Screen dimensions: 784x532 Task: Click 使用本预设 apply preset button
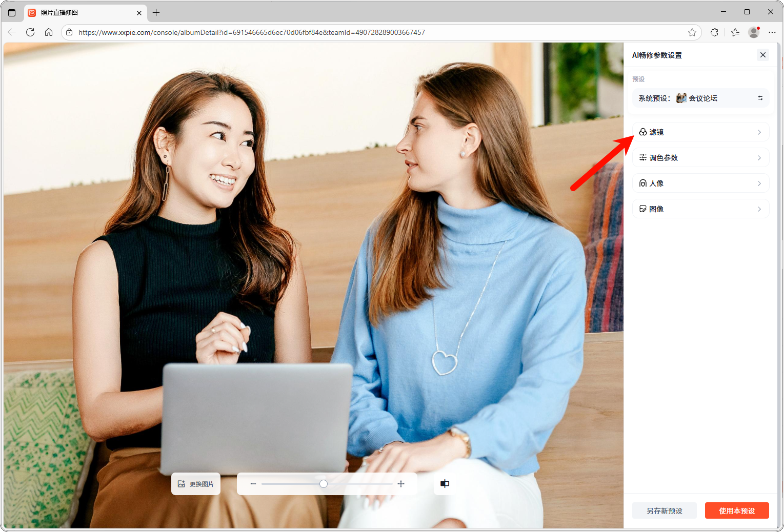736,510
